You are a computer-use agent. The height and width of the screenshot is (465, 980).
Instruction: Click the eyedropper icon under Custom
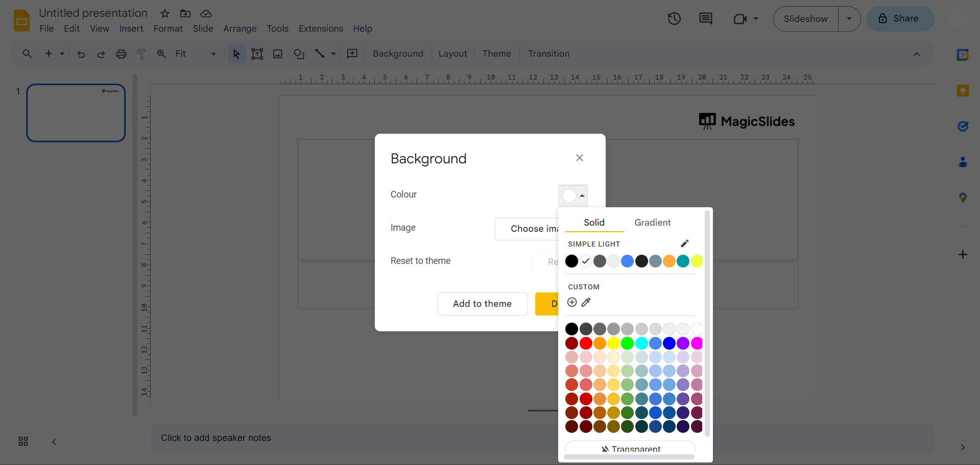pos(586,302)
